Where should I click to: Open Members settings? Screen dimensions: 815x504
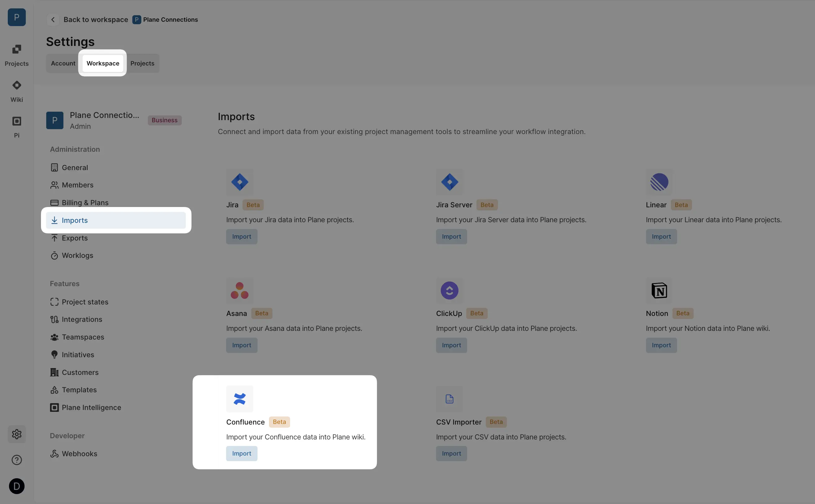(x=116, y=185)
